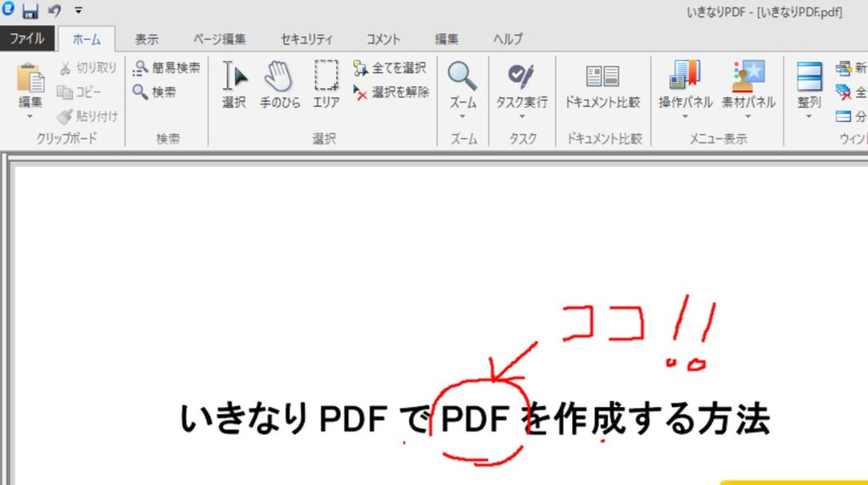The width and height of the screenshot is (868, 485).
Task: Click the コピー button
Action: click(80, 92)
